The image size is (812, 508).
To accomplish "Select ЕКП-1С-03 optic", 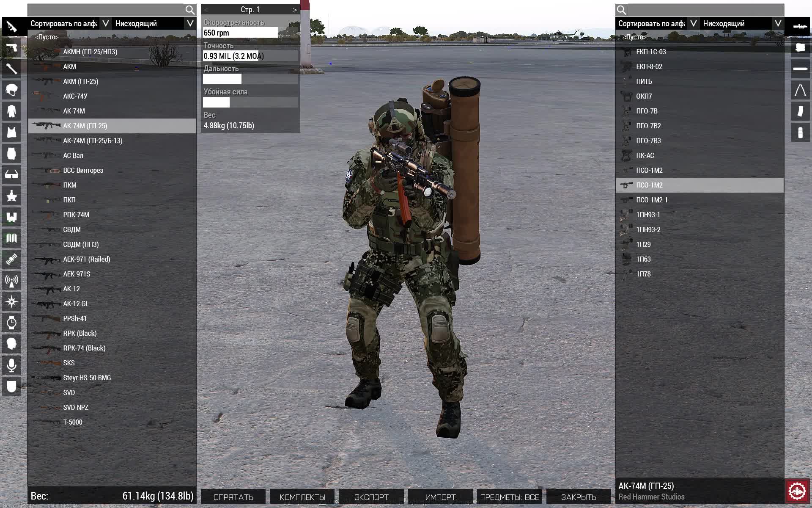I will click(x=700, y=52).
